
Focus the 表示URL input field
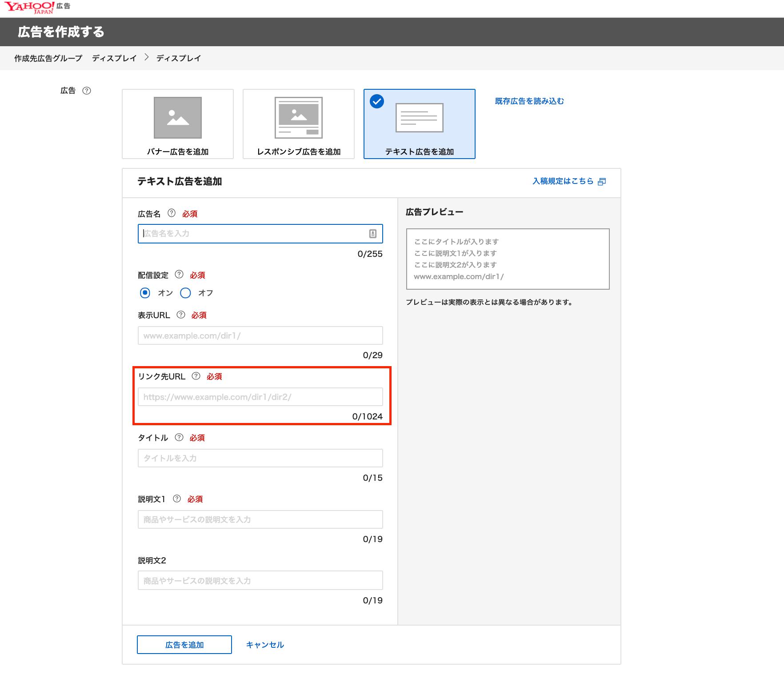pos(260,335)
